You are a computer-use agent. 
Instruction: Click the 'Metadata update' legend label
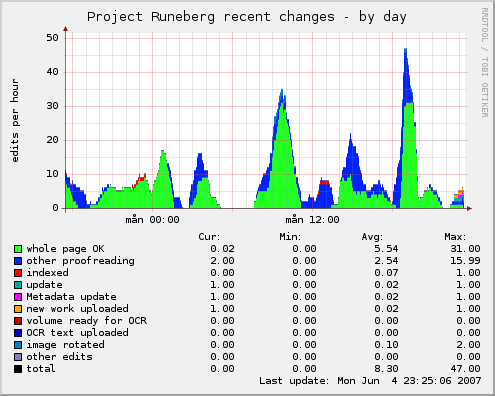(x=71, y=297)
